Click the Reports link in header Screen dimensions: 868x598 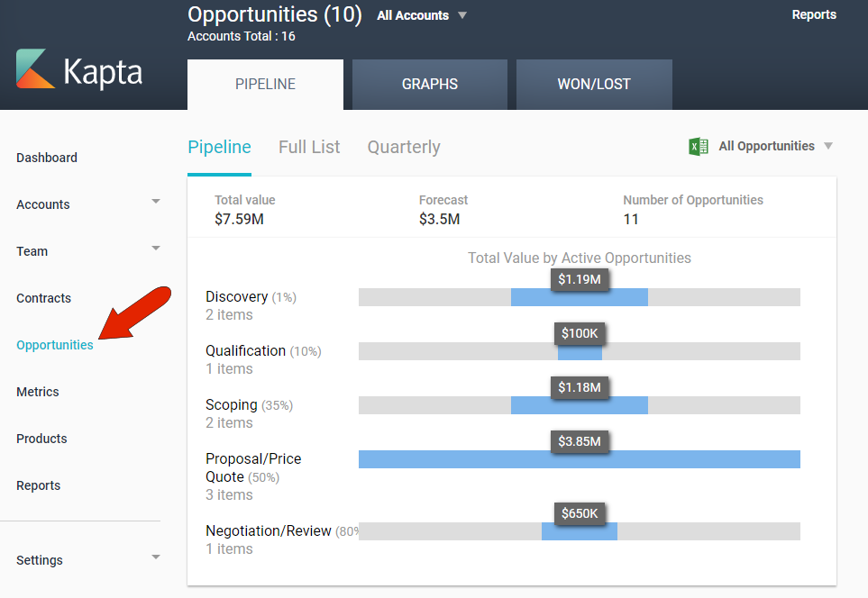click(x=813, y=15)
